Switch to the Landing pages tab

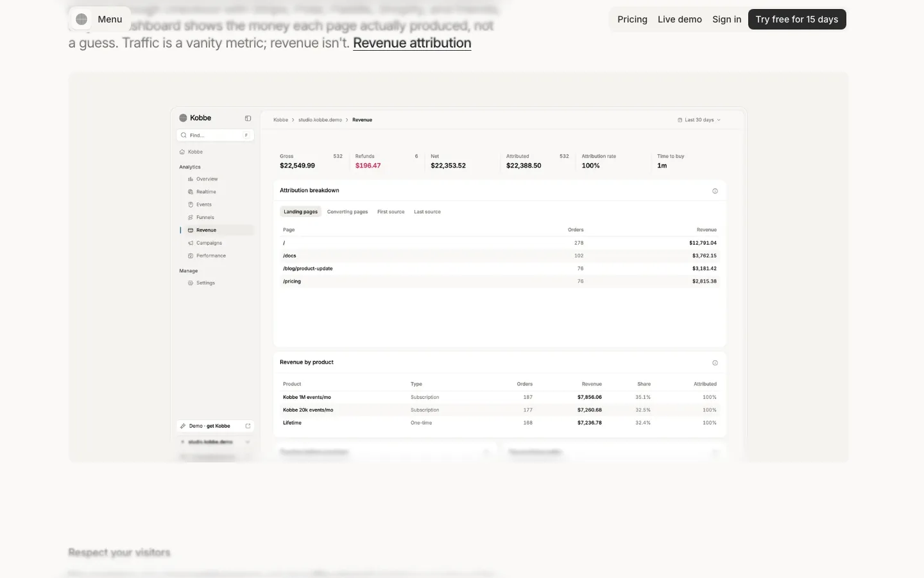301,212
